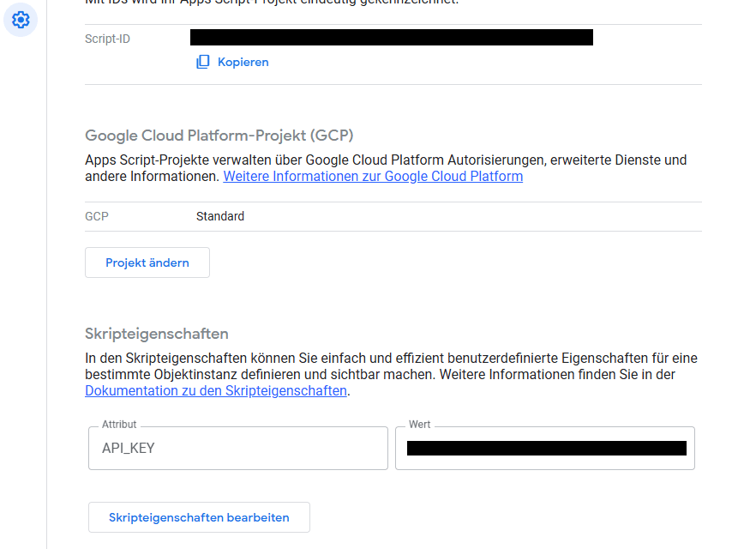Click the Standard text under GCP

coord(220,216)
